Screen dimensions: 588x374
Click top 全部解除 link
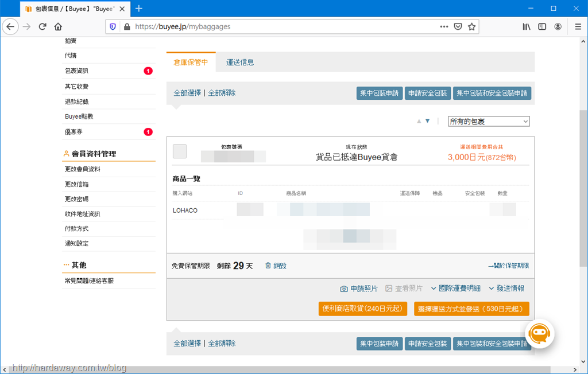[222, 93]
